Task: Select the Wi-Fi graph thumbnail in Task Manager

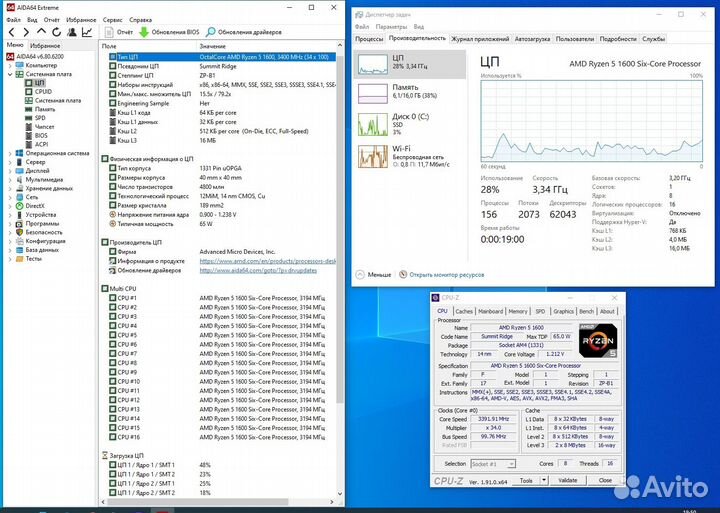Action: pyautogui.click(x=372, y=156)
